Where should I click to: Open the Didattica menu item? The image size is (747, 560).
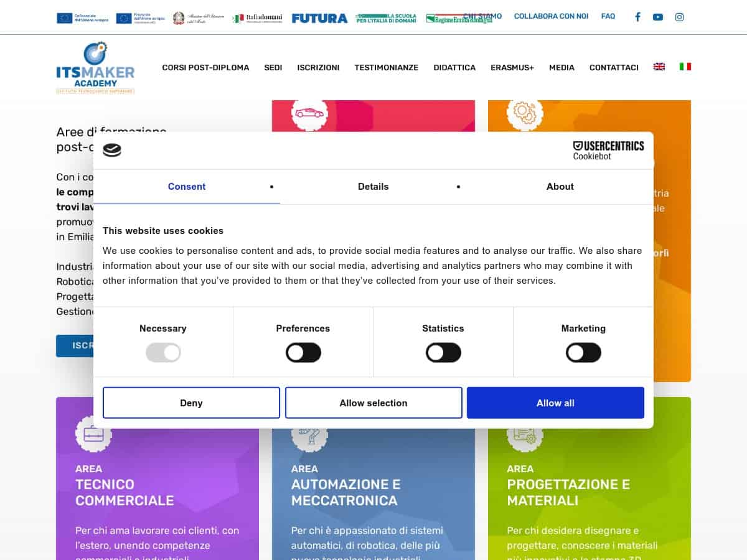point(454,67)
